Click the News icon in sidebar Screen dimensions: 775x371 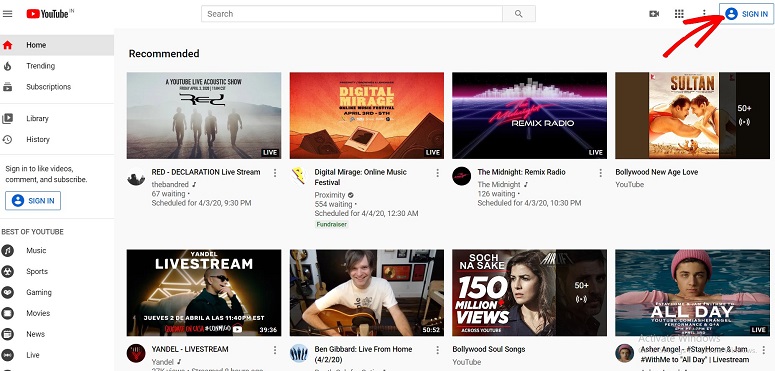(7, 334)
